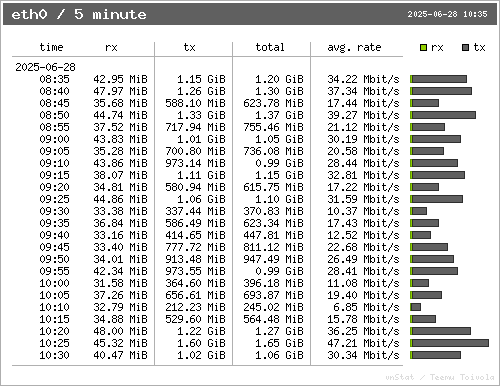This screenshot has height=386, width=500.
Task: Click the 245.02 MiB total value
Action: tap(273, 307)
